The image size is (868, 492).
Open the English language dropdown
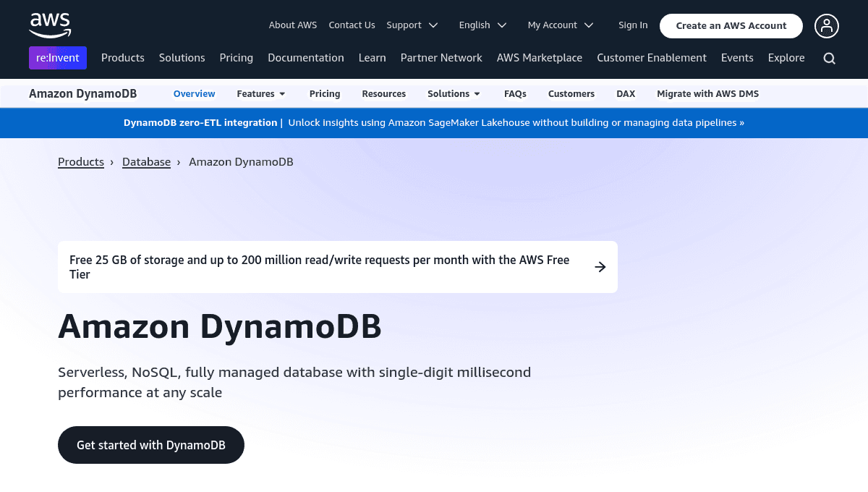pyautogui.click(x=482, y=25)
